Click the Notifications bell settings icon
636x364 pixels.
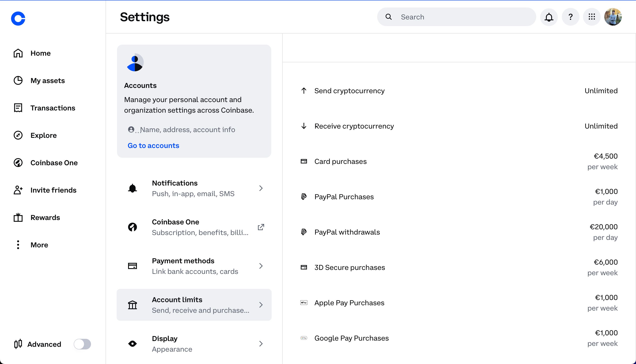(132, 188)
